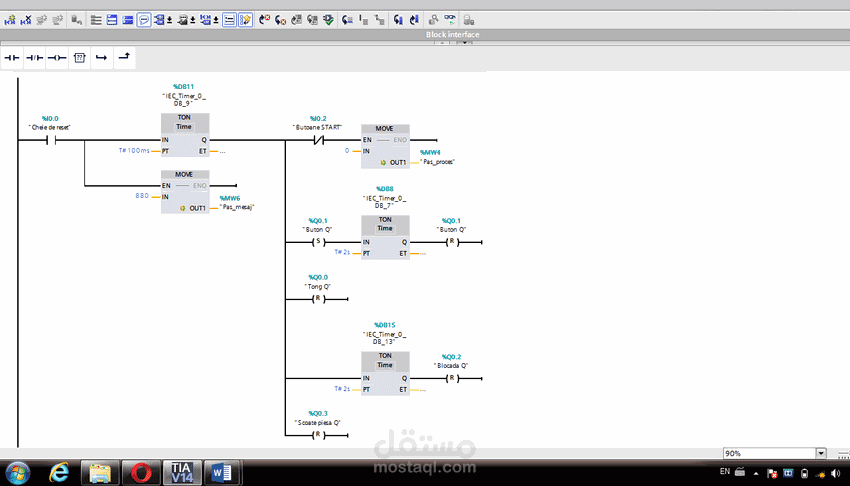Viewport: 850px width, 486px height.
Task: Open the dropdown arrow beside the tag information icon
Action: (x=192, y=21)
